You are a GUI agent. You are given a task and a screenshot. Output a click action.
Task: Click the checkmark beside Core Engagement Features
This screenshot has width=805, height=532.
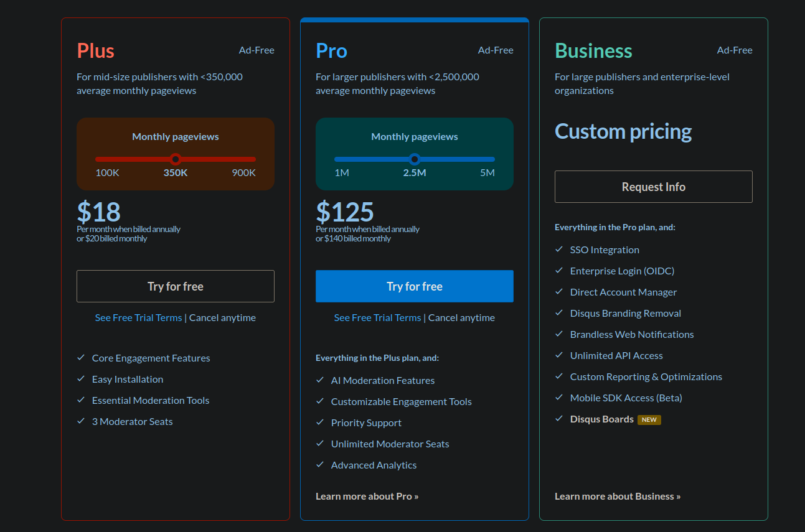pyautogui.click(x=81, y=358)
